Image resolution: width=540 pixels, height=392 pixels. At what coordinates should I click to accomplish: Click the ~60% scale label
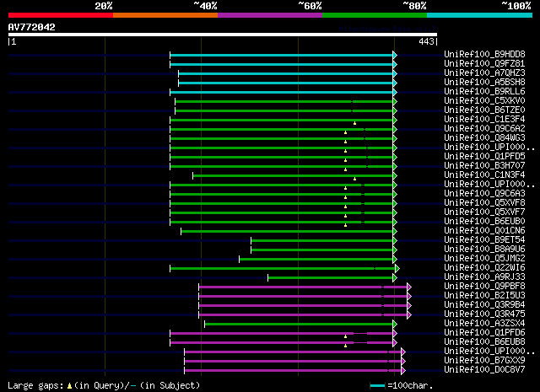click(310, 6)
